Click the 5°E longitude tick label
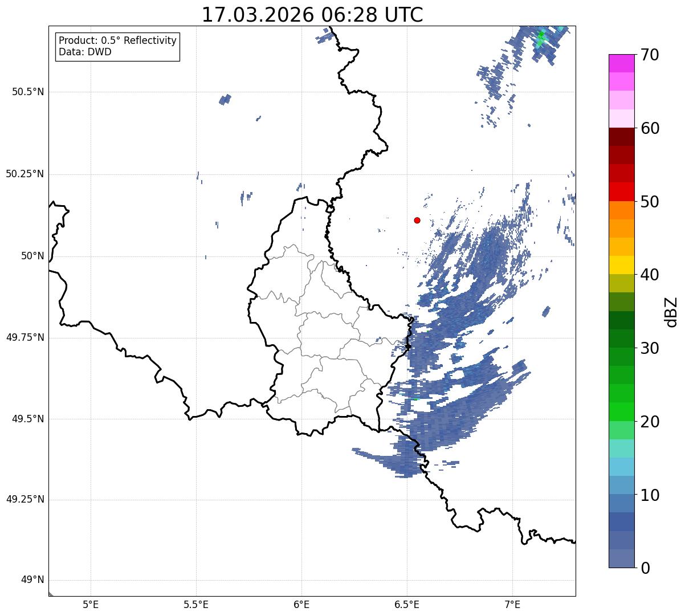This screenshot has height=616, width=685. point(91,605)
